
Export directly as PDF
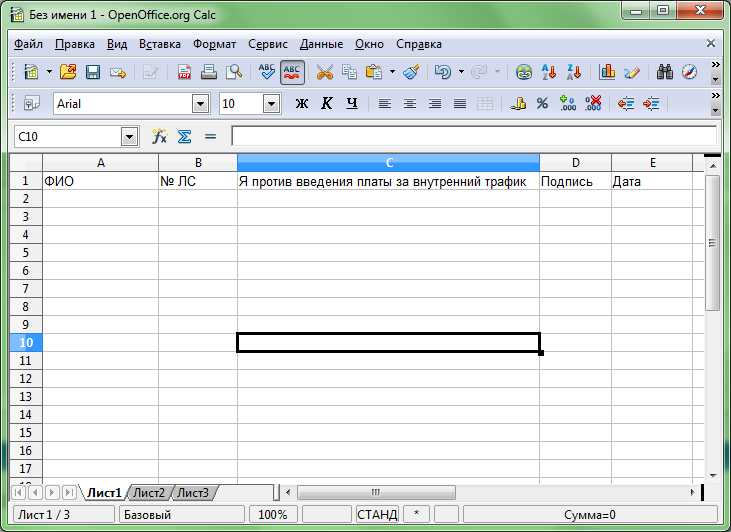185,72
